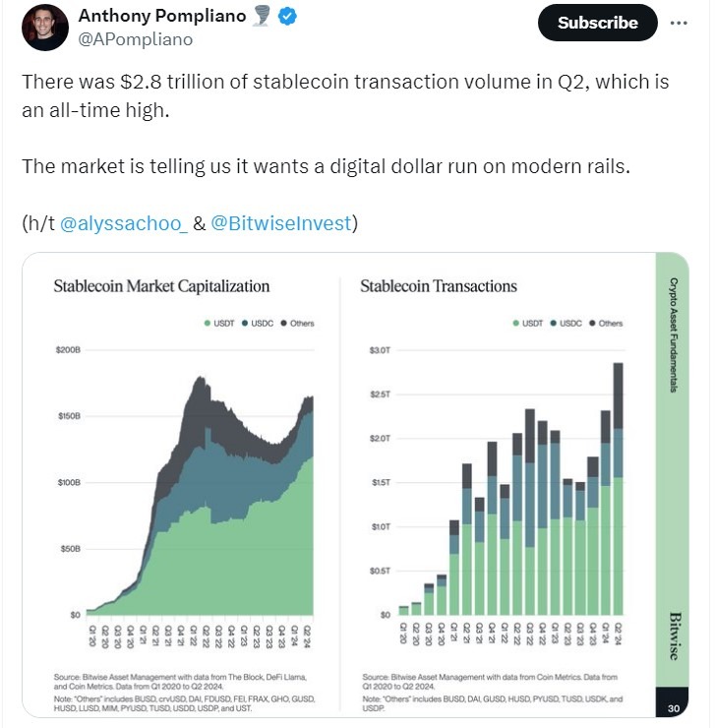Image resolution: width=715 pixels, height=728 pixels.
Task: Click the USDT legend dot in Stablecoin Transactions chart
Action: click(x=515, y=324)
